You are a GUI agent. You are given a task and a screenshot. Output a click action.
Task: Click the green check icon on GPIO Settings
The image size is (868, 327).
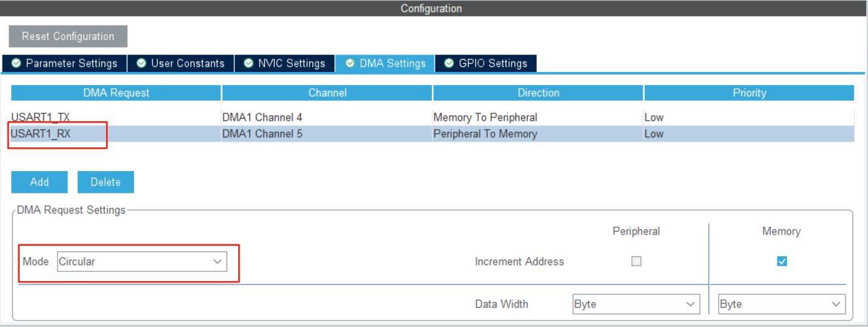click(x=449, y=64)
